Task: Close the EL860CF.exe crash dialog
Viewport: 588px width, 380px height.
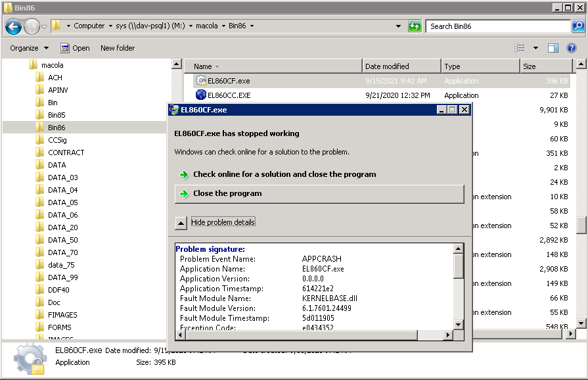Action: 464,110
